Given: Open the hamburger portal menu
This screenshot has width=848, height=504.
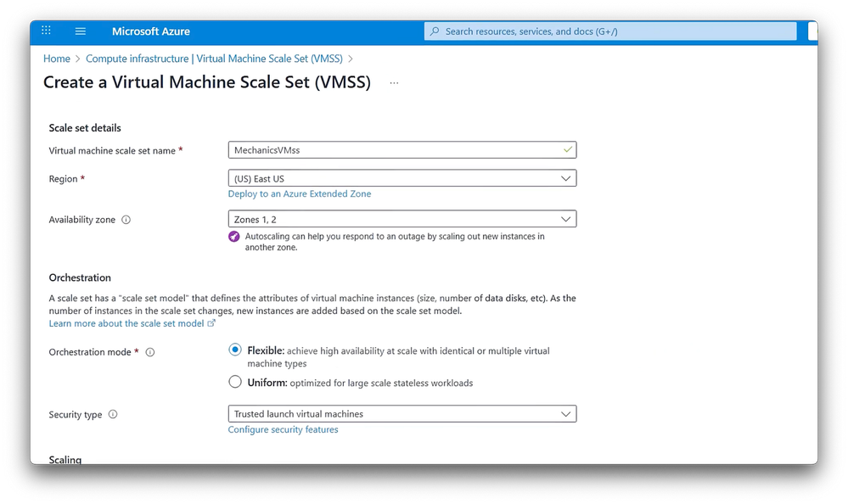Looking at the screenshot, I should [80, 31].
